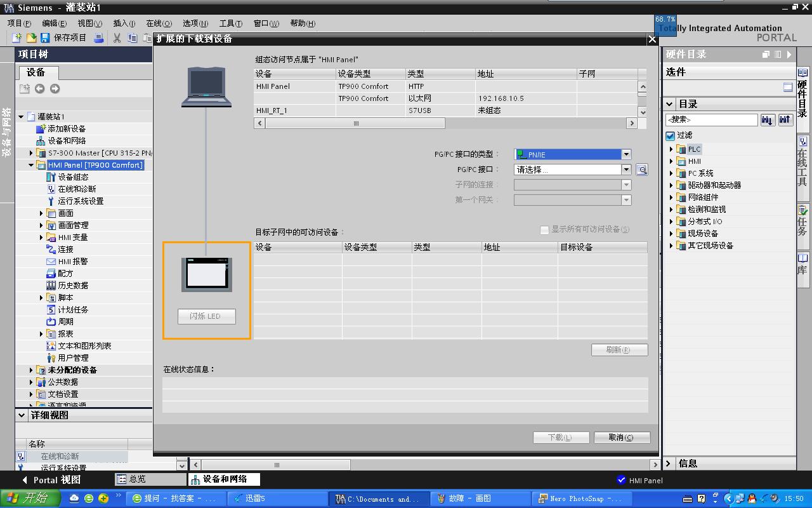The width and height of the screenshot is (812, 508).
Task: Switch to 总览 tab
Action: pos(149,479)
